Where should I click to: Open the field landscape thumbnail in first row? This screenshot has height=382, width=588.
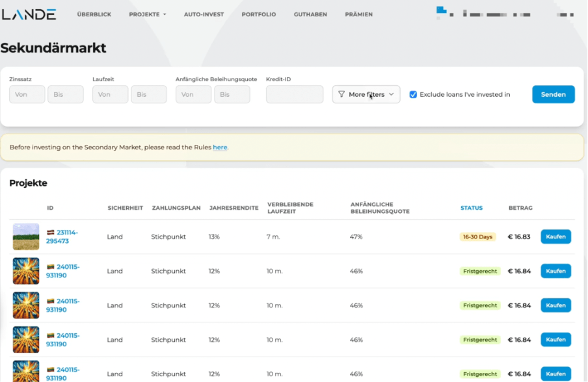(26, 236)
